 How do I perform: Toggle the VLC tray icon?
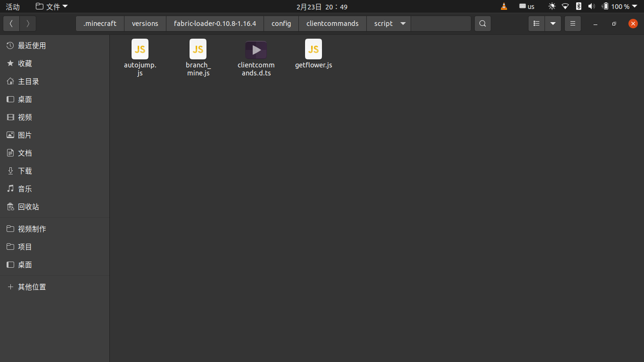(x=504, y=7)
